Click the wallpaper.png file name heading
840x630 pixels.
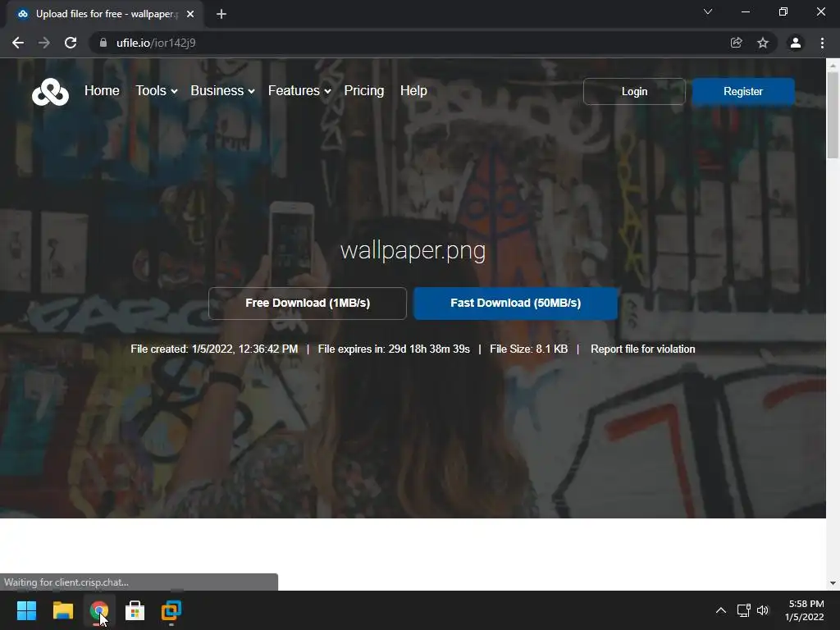point(413,251)
